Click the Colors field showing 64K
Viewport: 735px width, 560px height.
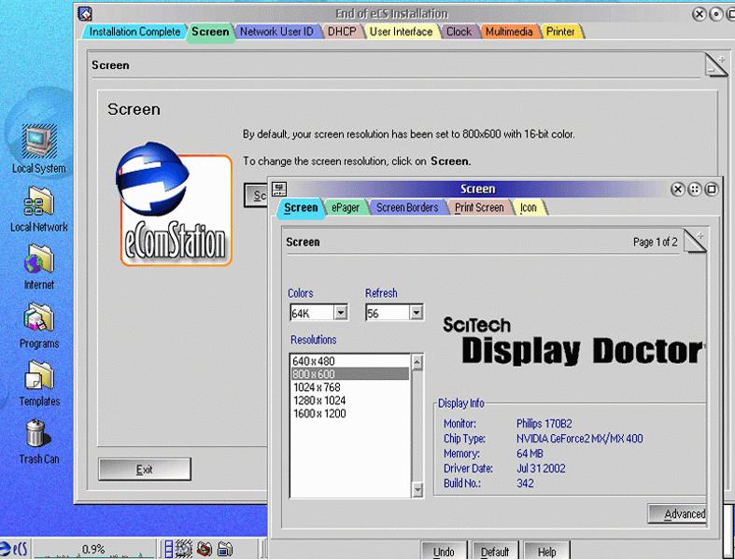tap(312, 313)
